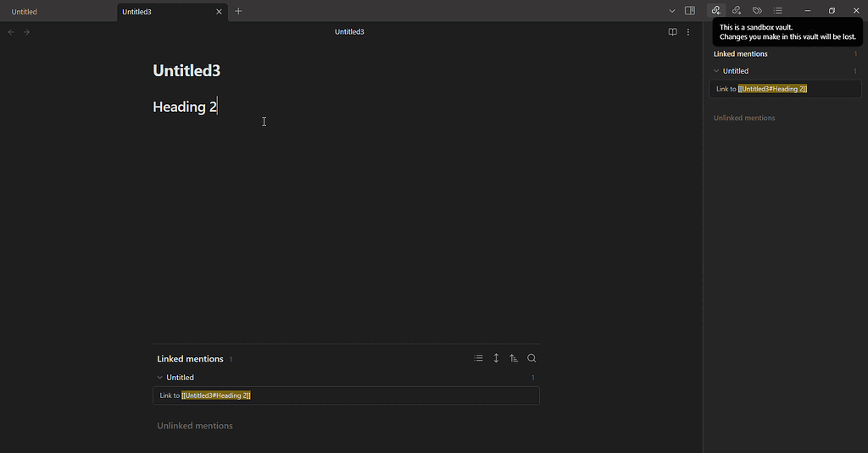Select the Untitled3 tab
The image size is (868, 453).
136,12
